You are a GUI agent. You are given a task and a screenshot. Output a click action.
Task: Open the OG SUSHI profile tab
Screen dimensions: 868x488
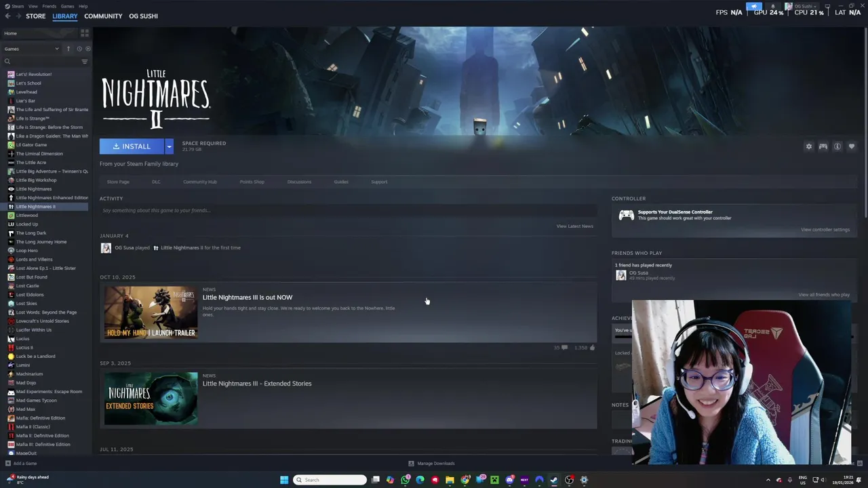point(143,16)
